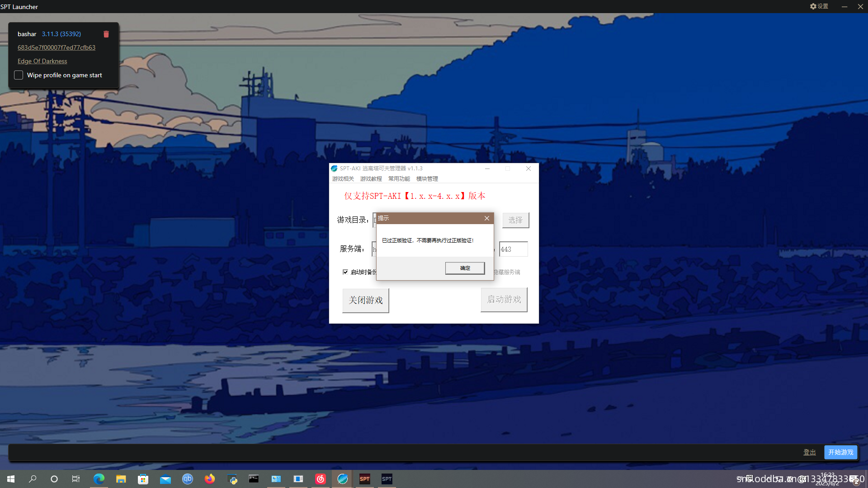Open the 常用功能 menu
This screenshot has width=868, height=488.
[x=399, y=179]
